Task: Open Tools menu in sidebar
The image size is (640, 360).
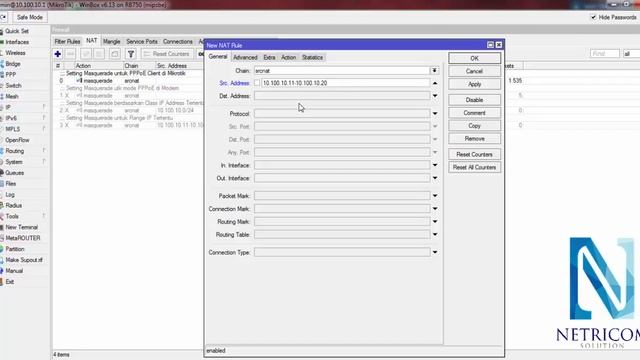Action: coord(12,216)
